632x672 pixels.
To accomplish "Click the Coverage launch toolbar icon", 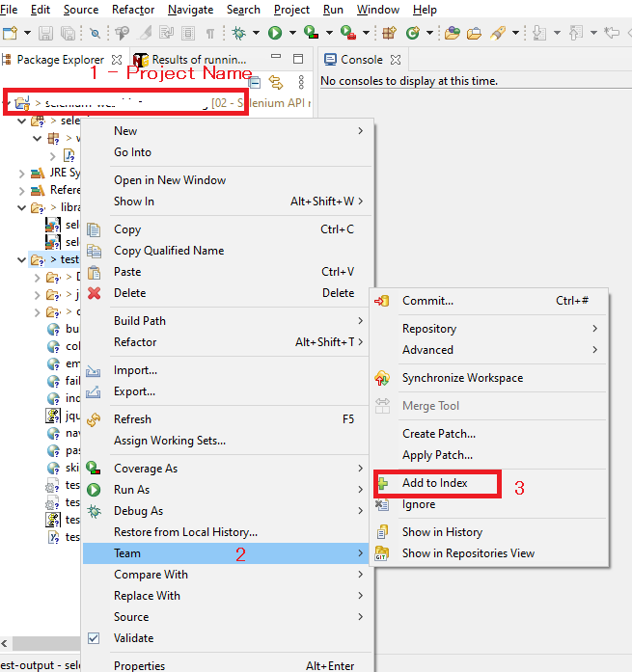I will pyautogui.click(x=311, y=33).
